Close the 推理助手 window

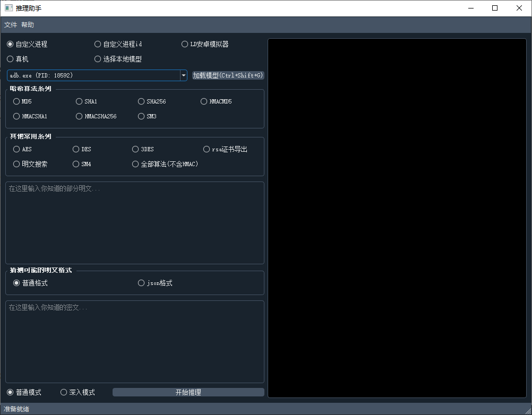(519, 8)
